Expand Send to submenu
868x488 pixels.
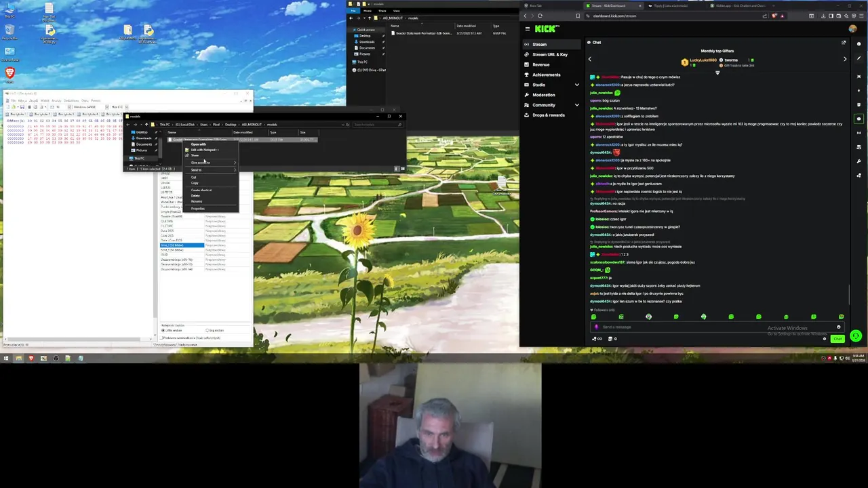click(x=211, y=170)
